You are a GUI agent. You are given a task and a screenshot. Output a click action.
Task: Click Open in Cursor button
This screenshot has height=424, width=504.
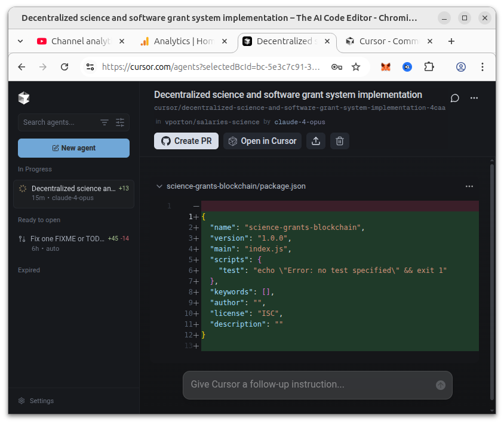point(262,141)
